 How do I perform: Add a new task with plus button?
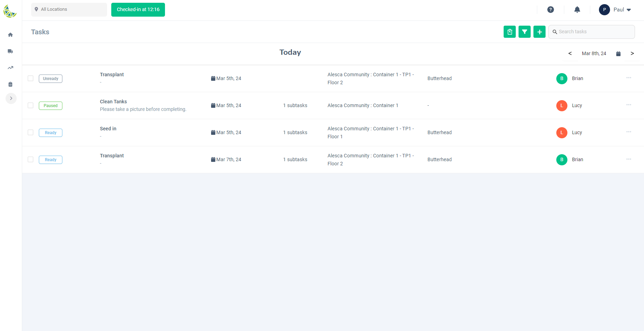pyautogui.click(x=539, y=32)
